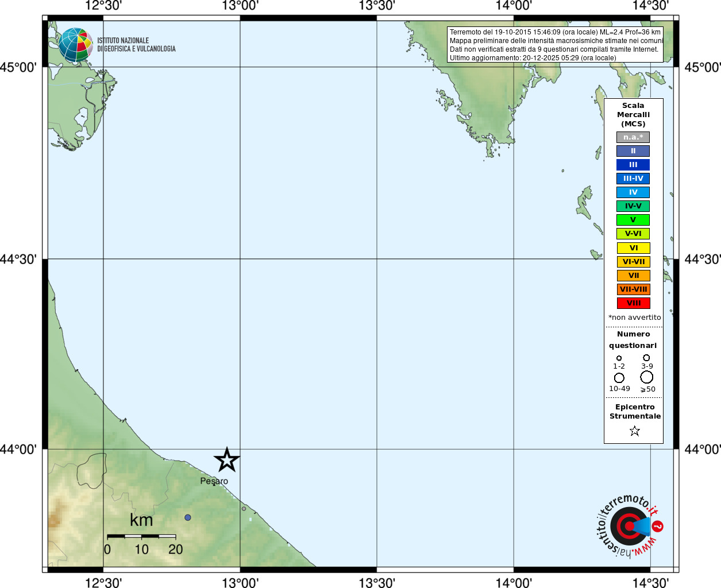Click the III-IV legend swatch
721x588 pixels.
[633, 179]
